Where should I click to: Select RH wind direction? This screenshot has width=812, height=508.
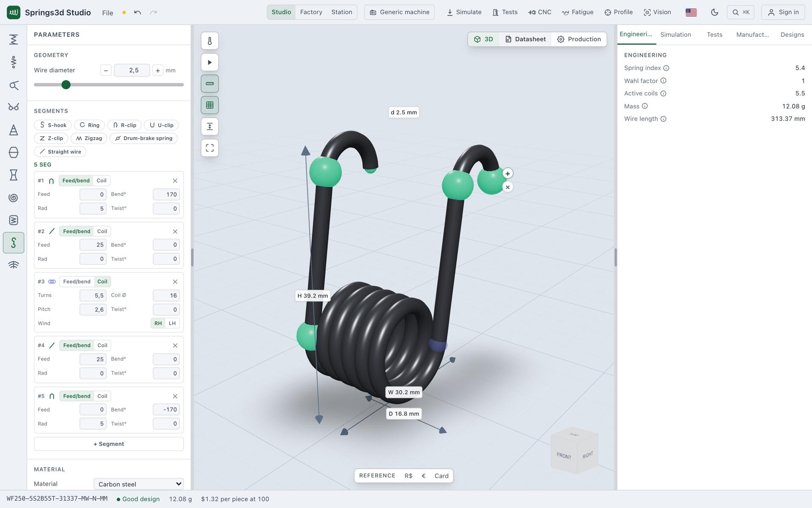[158, 323]
